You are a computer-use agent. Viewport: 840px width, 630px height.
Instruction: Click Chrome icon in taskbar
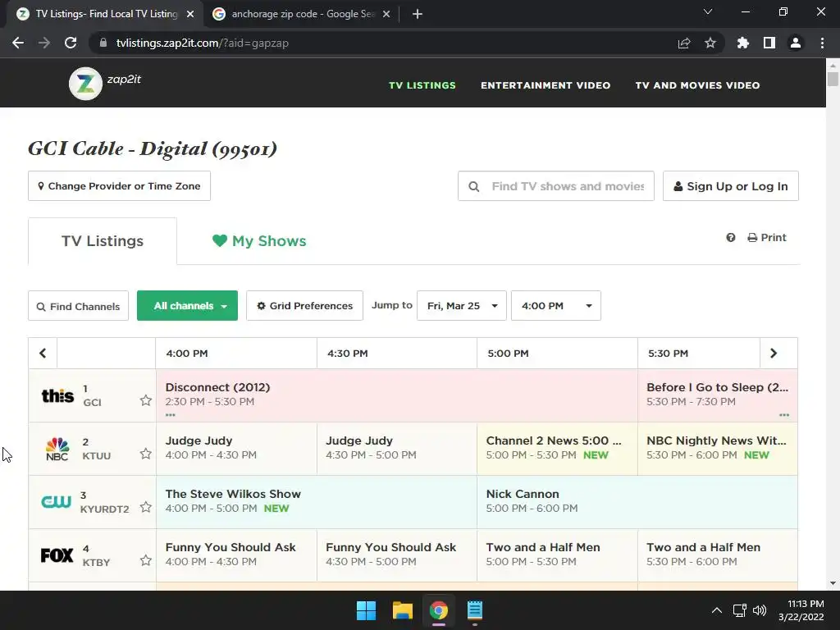click(x=438, y=610)
